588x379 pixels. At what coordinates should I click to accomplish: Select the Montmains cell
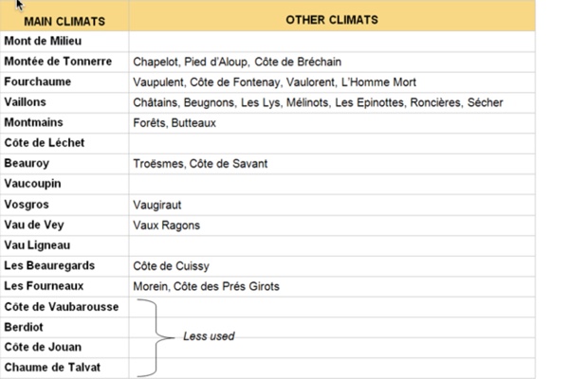(34, 123)
